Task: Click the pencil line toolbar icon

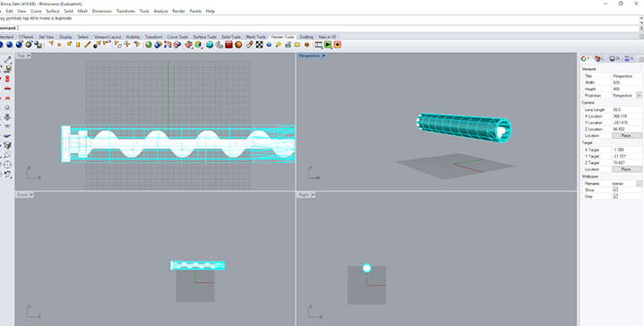Action: pos(88,45)
